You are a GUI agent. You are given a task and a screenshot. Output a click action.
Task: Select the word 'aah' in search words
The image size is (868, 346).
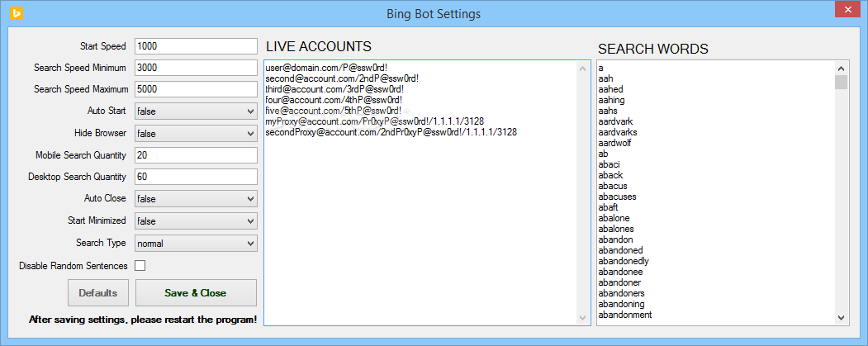click(x=605, y=78)
